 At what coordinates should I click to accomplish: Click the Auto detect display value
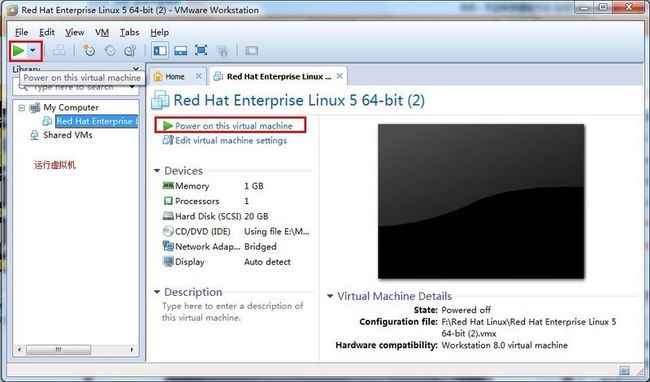click(x=267, y=262)
